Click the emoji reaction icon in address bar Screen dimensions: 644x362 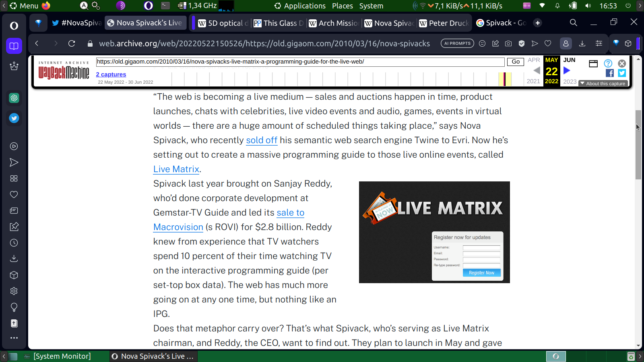482,43
